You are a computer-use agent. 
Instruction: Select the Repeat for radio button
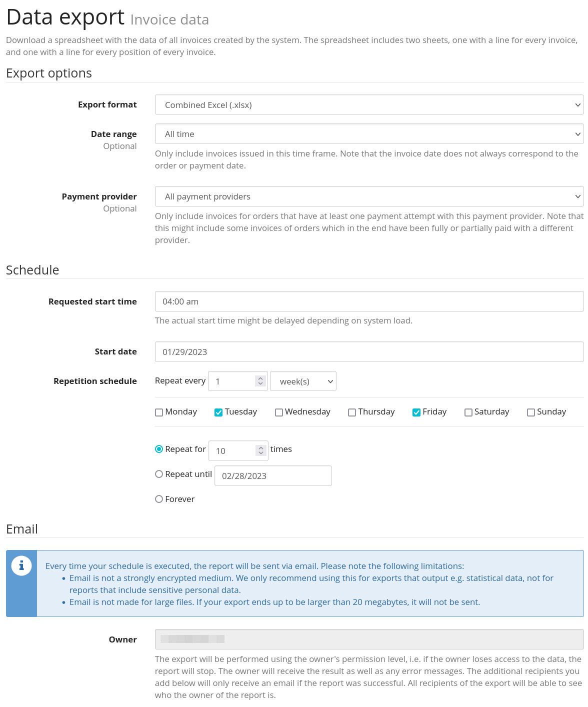point(159,449)
